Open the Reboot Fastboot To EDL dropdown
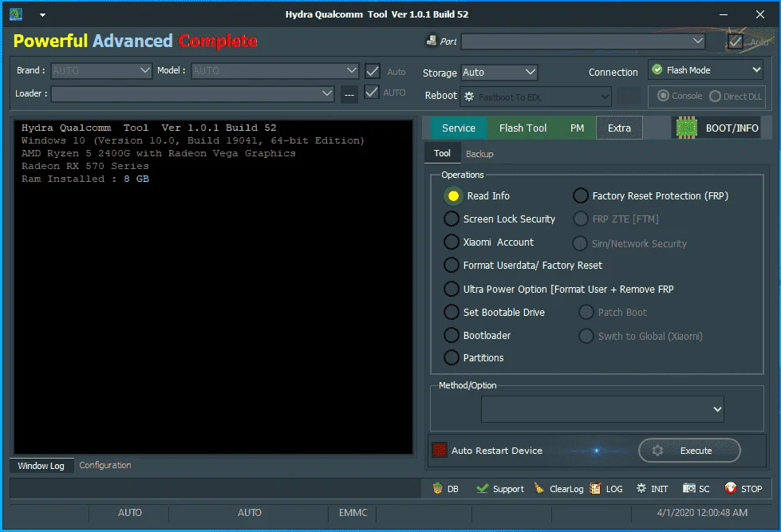The width and height of the screenshot is (781, 532). pos(535,97)
